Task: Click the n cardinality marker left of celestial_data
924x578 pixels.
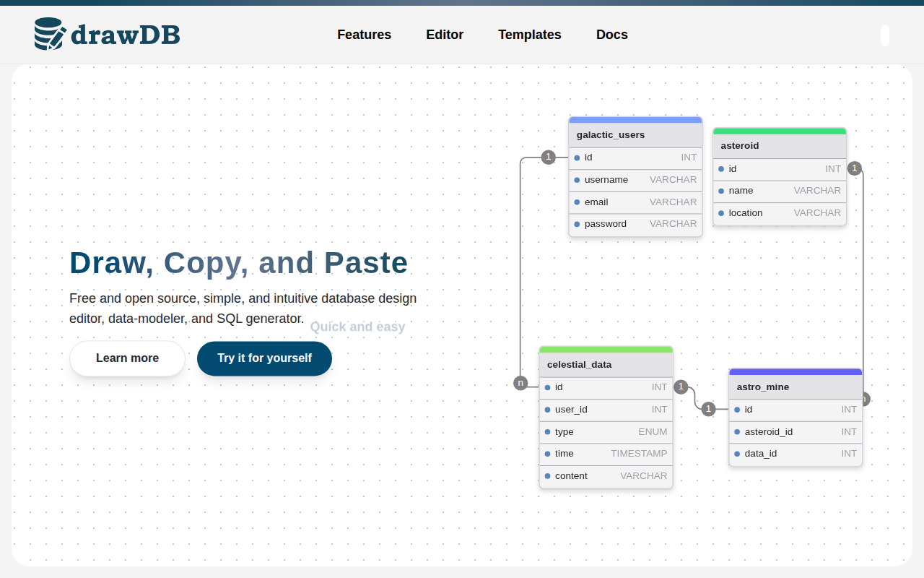Action: [x=520, y=383]
